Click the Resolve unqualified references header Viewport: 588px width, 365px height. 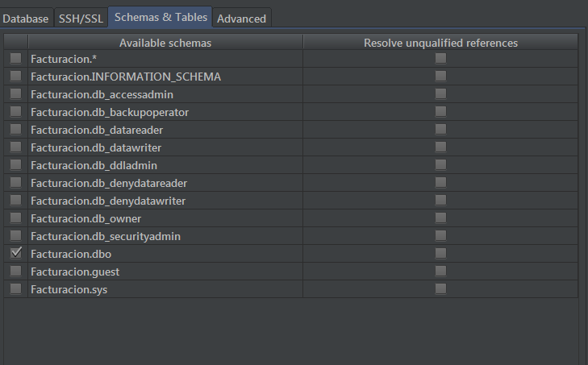click(x=440, y=42)
